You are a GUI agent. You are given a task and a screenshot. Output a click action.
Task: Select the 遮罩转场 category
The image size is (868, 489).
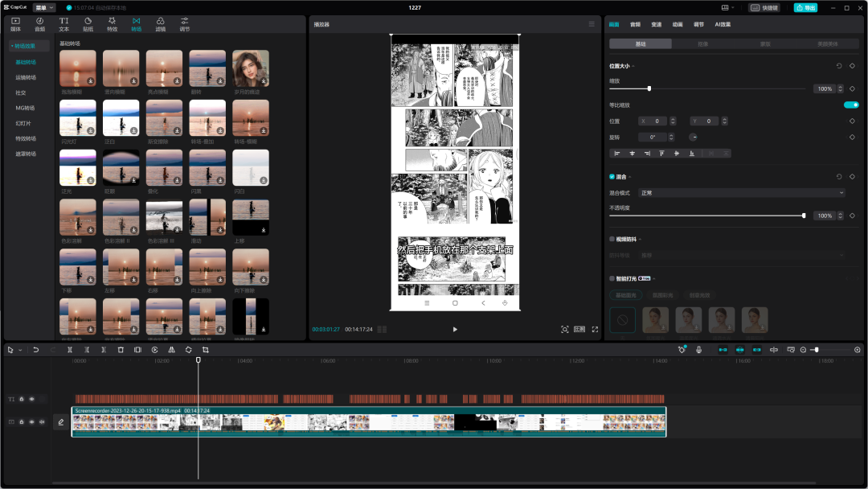pyautogui.click(x=26, y=154)
